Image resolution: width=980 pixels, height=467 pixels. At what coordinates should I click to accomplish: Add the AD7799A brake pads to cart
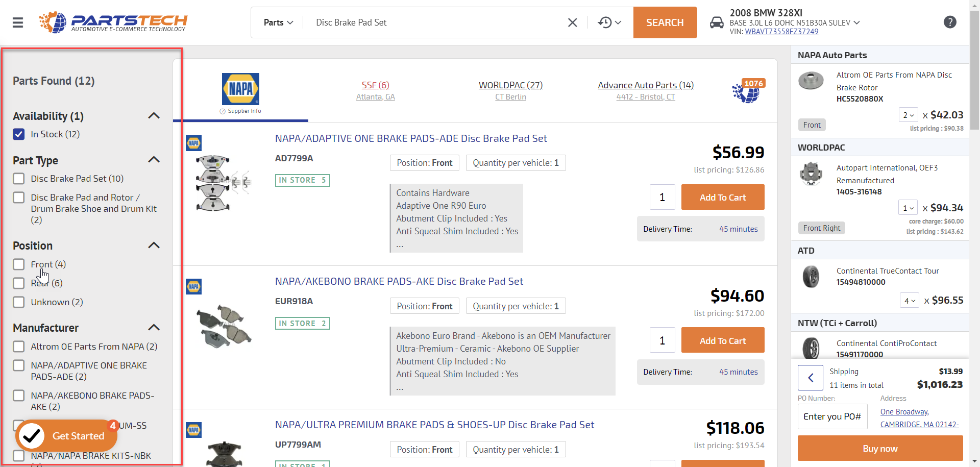point(722,198)
